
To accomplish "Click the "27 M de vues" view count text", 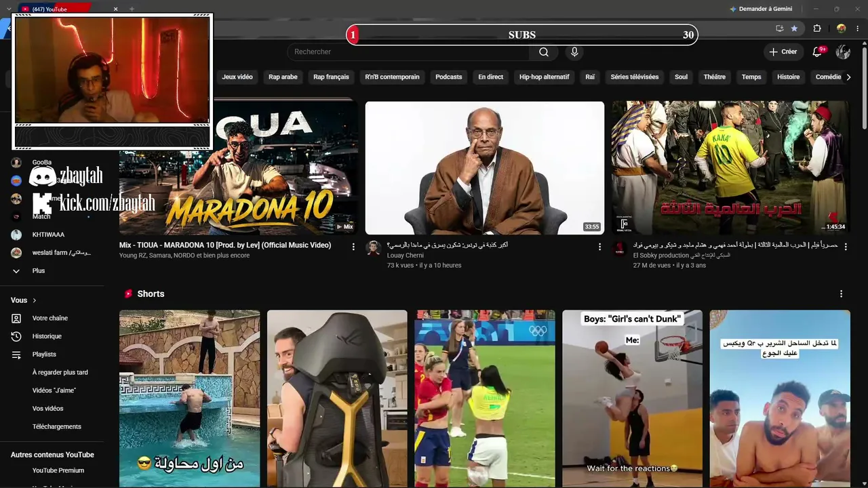I will (652, 266).
